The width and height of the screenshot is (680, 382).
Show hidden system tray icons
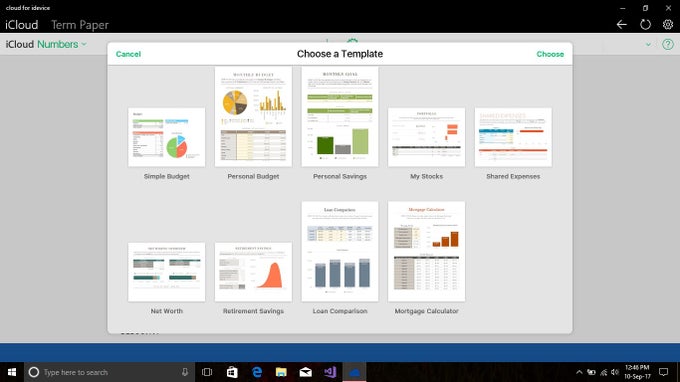pos(579,372)
